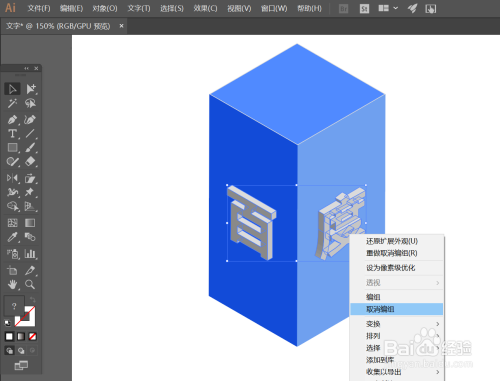The image size is (500, 381).
Task: Open the 视图(V) menu
Action: pyautogui.click(x=239, y=8)
